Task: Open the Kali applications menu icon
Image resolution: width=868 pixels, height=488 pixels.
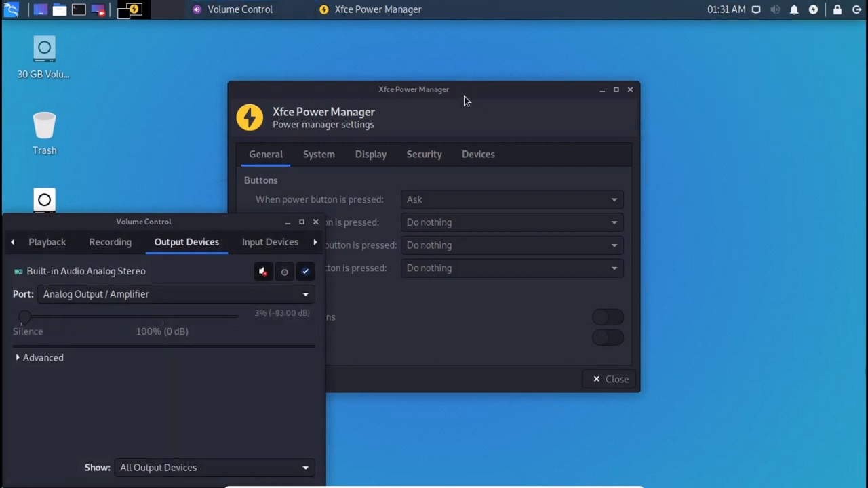Action: point(11,9)
